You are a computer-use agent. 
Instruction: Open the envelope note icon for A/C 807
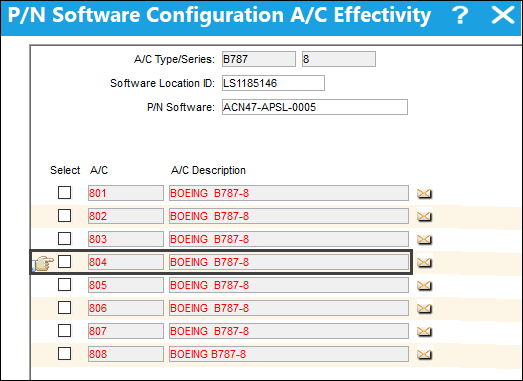point(425,332)
